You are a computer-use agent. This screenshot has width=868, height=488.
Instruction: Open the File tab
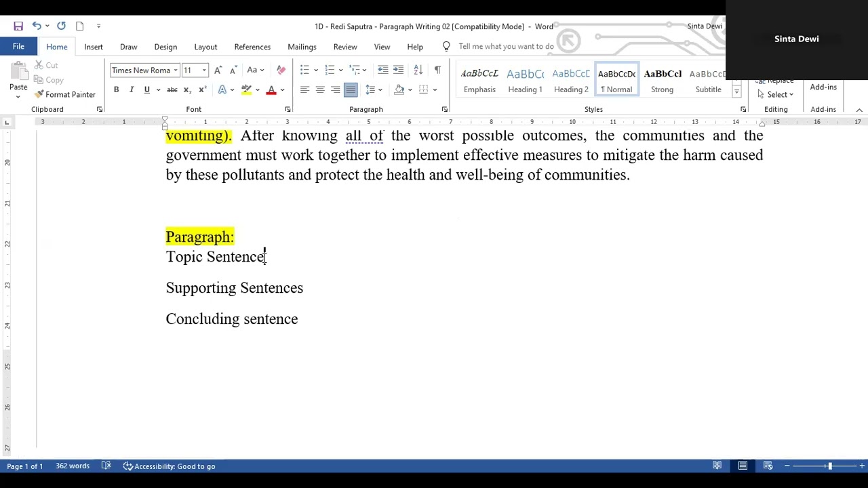(x=18, y=46)
